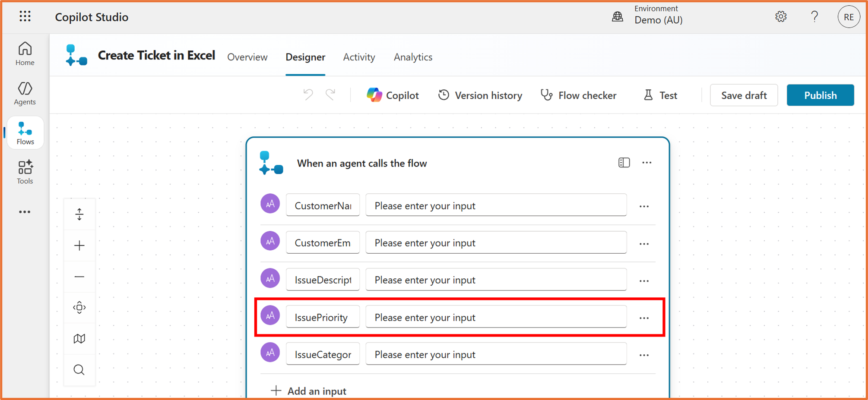Switch to the Activity tab
Image resolution: width=868 pixels, height=400 pixels.
pos(359,57)
